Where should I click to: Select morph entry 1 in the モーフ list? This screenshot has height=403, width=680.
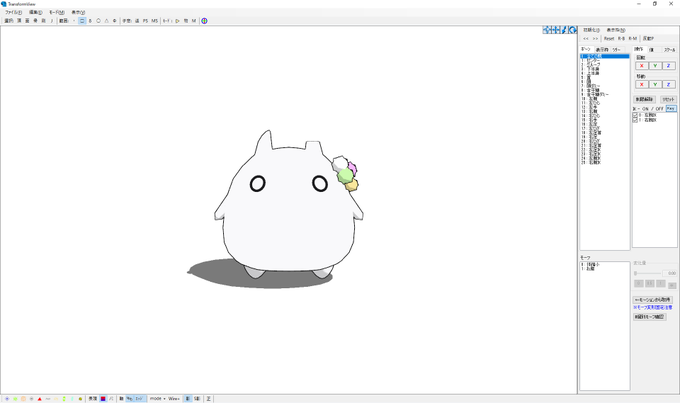coord(605,269)
